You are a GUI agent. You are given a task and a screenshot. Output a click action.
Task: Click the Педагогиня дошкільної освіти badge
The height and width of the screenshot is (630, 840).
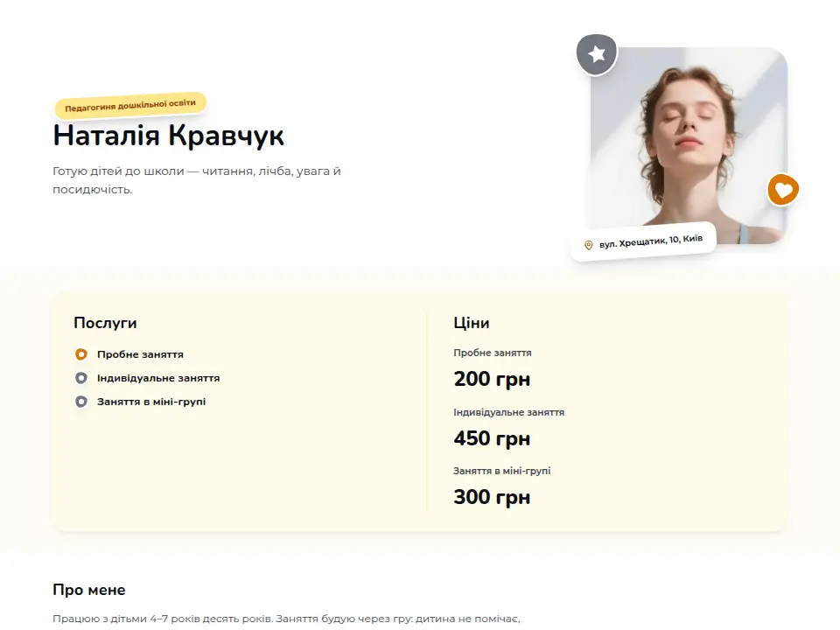pyautogui.click(x=130, y=105)
